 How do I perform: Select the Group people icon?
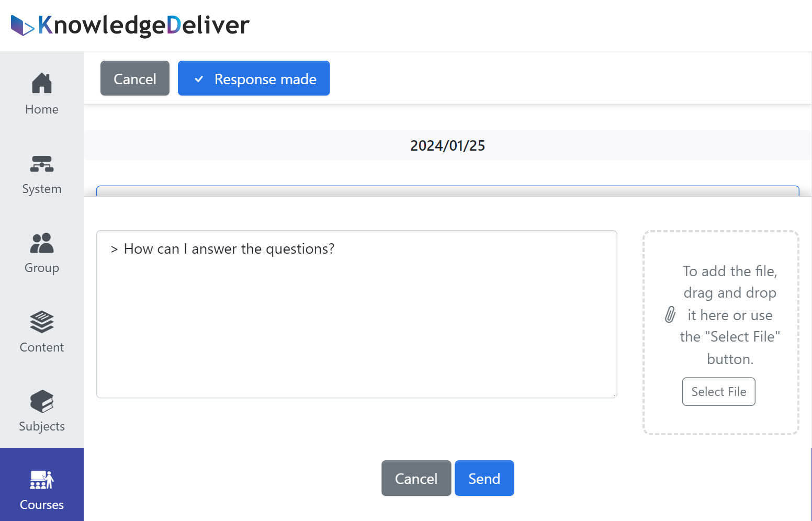coord(42,243)
